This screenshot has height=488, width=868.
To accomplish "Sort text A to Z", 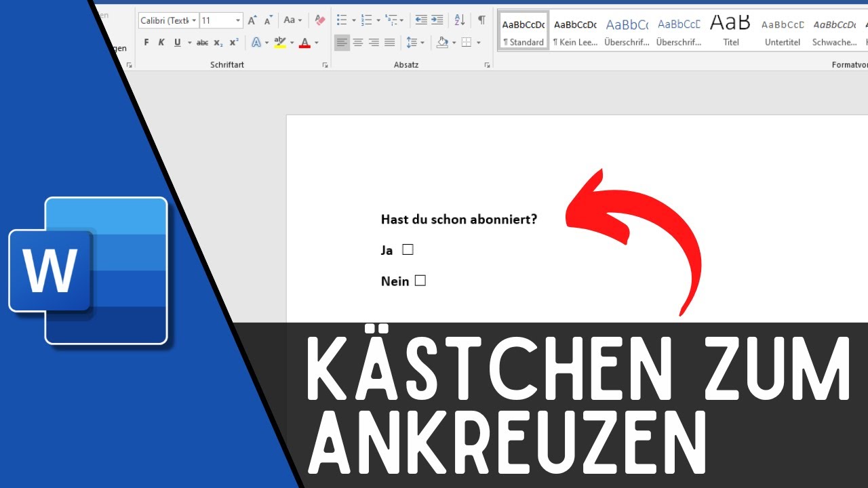I will pos(460,20).
